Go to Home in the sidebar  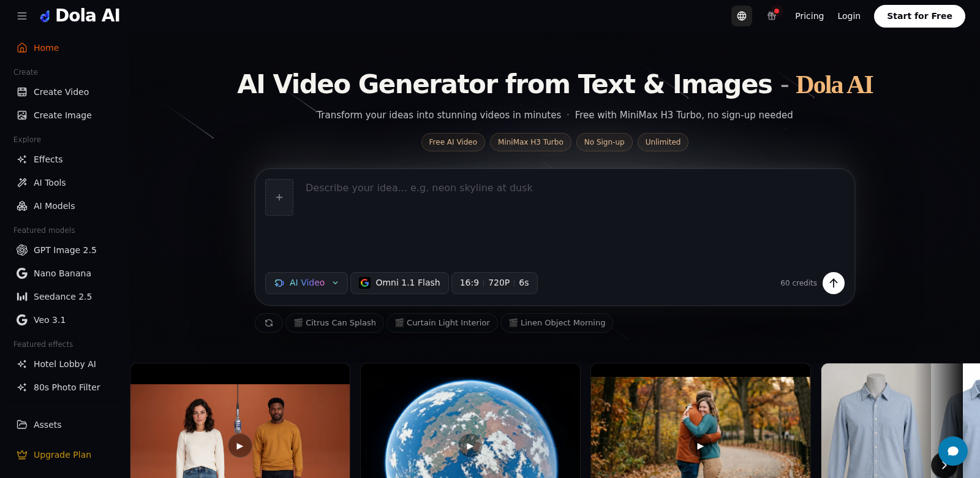[x=66, y=48]
